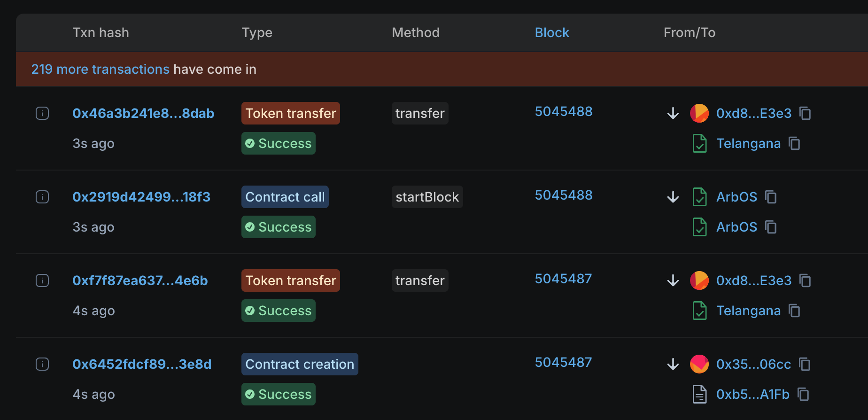Click the token logo beside 0xd8...E3e3 in row one
868x420 pixels.
[699, 113]
